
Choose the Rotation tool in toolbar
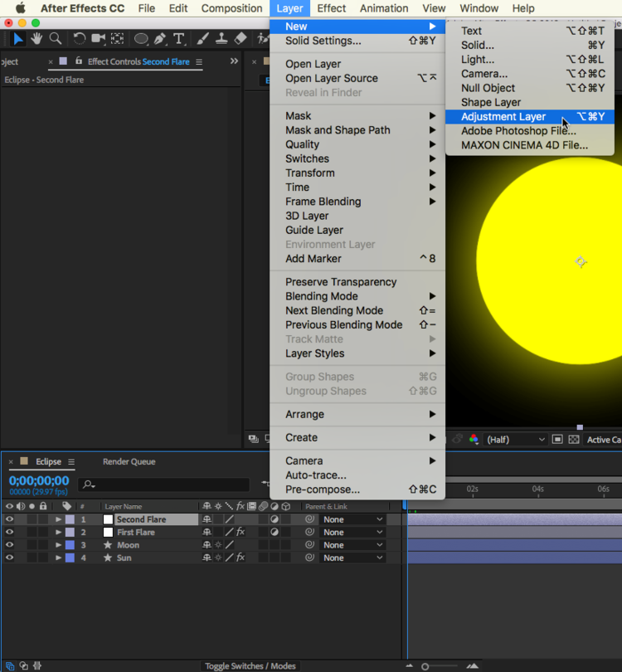click(80, 39)
